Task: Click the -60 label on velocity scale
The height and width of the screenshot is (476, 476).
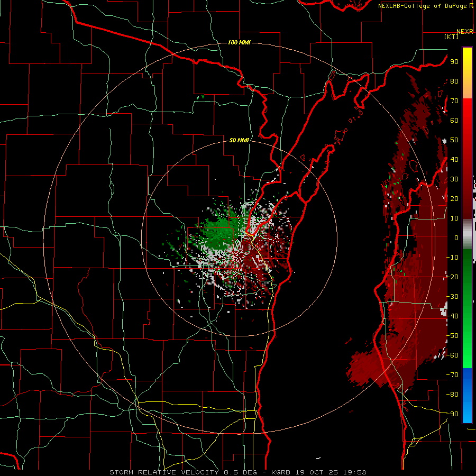Action: [x=452, y=355]
